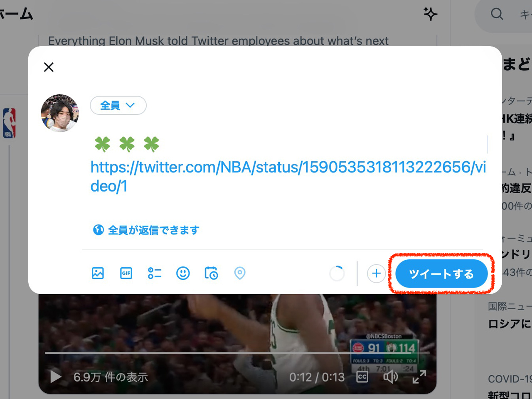Expand the video to fullscreen

tap(419, 377)
